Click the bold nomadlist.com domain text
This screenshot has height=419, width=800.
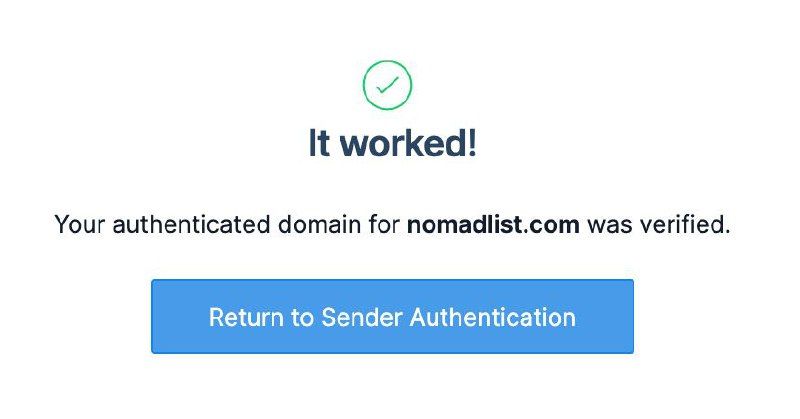(493, 225)
